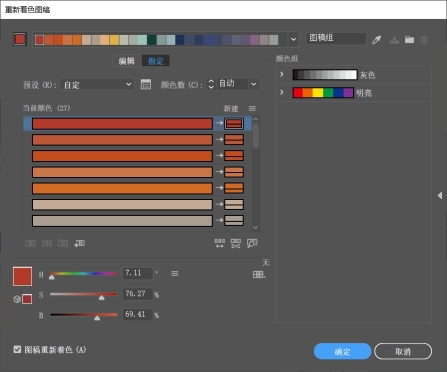Click the B brightness slider
The image size is (447, 372).
84,314
